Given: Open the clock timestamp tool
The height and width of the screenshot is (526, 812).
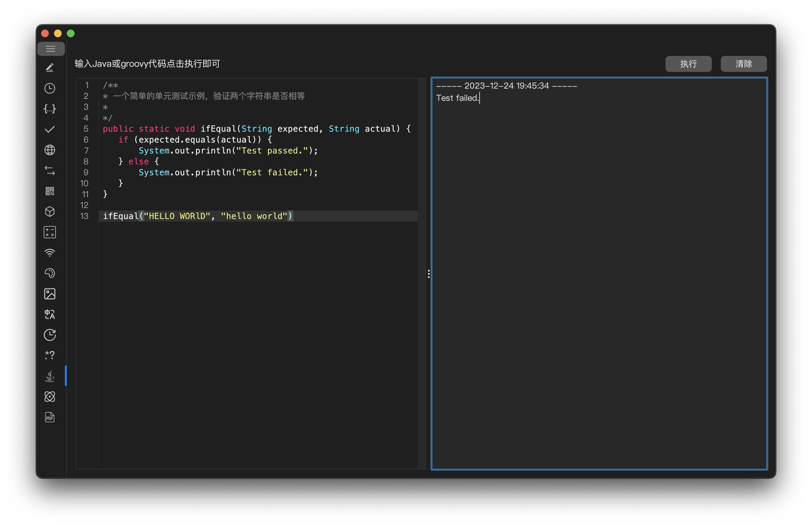Looking at the screenshot, I should coord(50,88).
